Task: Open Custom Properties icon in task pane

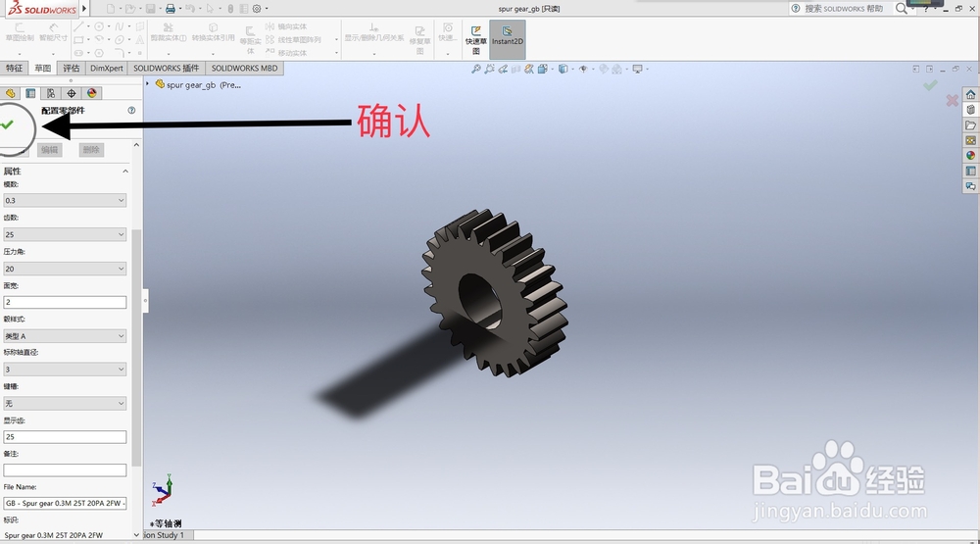Action: click(x=970, y=171)
